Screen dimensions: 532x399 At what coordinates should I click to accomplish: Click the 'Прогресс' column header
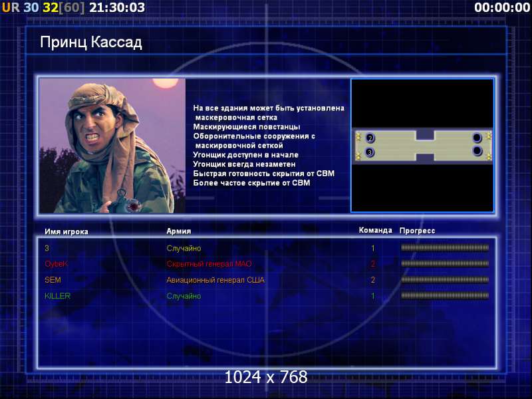(418, 231)
